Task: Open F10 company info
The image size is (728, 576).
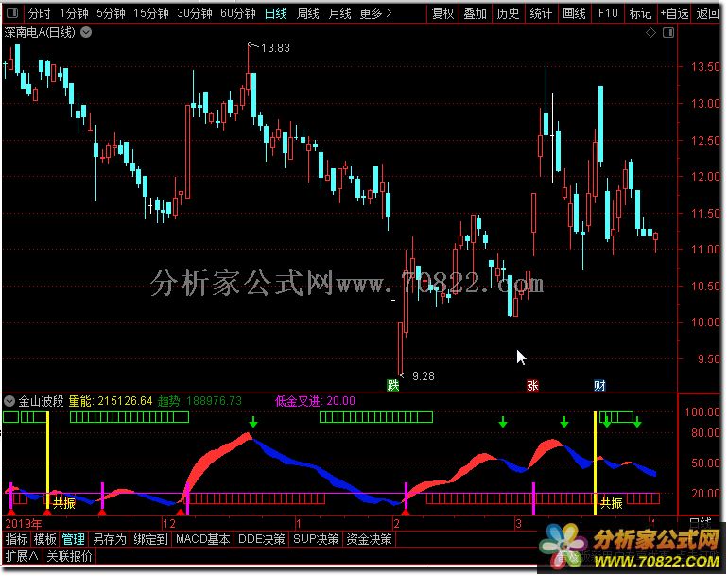Action: 608,13
